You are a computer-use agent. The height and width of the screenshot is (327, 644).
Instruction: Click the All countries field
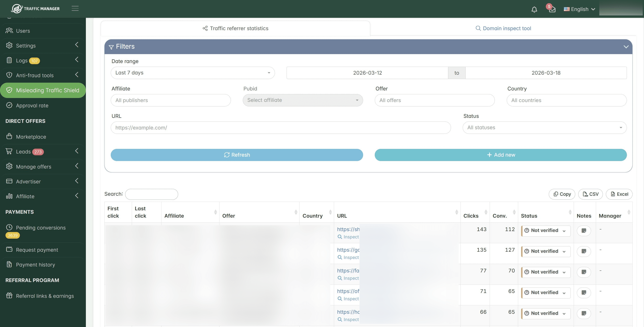(567, 100)
